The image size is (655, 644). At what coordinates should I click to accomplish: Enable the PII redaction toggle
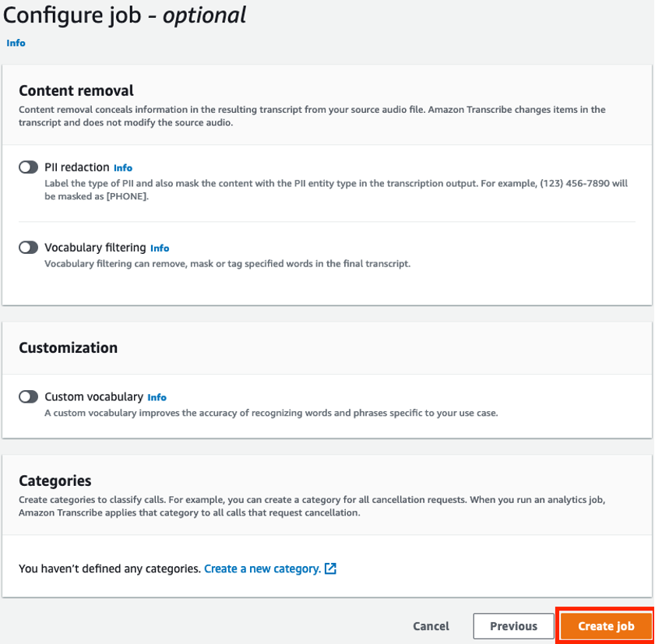(29, 167)
